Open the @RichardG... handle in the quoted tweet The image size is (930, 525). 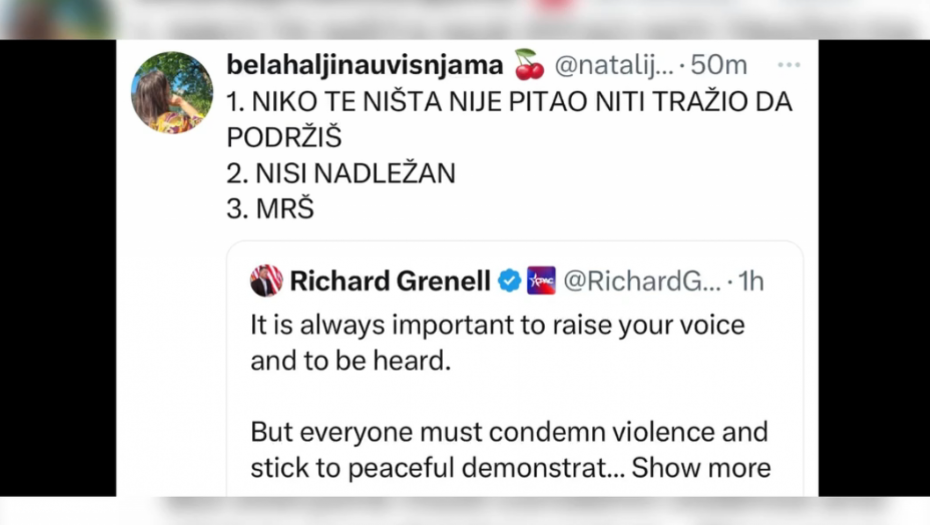[x=642, y=281]
